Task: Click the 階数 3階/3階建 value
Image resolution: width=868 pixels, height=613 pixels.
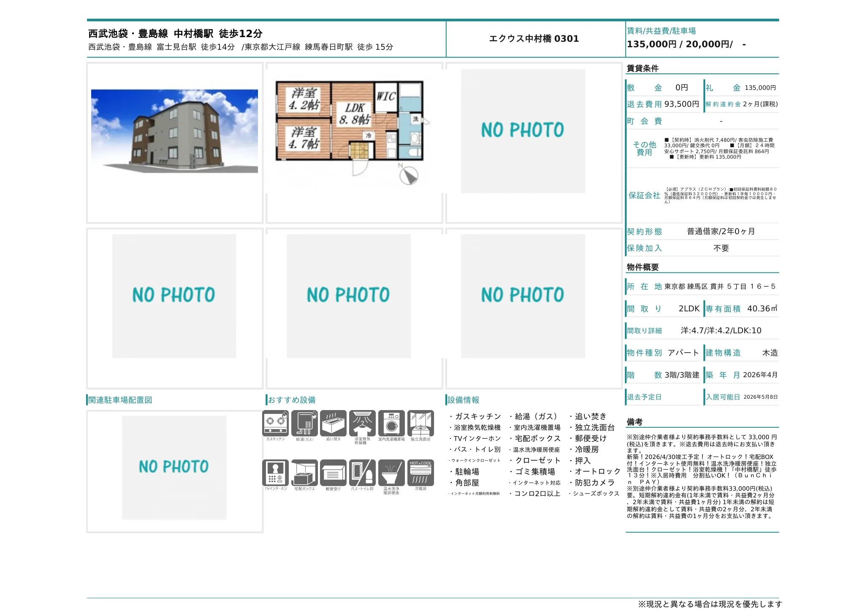Action: pos(682,375)
